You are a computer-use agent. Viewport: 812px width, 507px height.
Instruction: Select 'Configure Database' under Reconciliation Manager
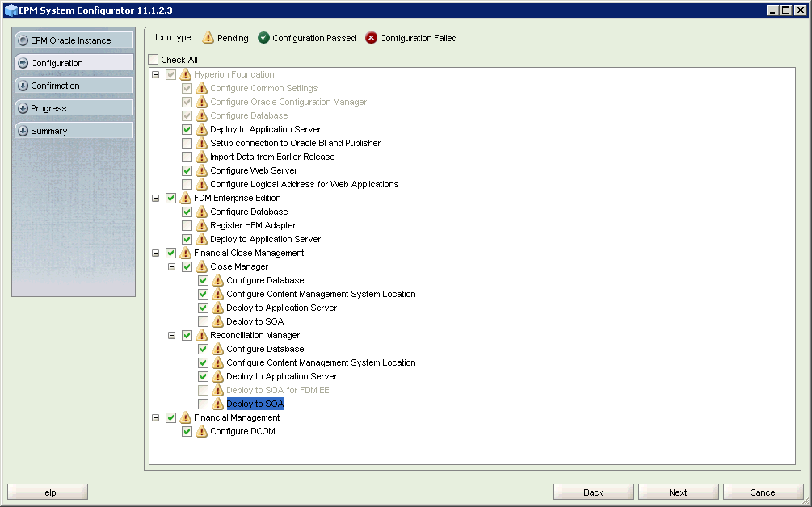coord(265,350)
